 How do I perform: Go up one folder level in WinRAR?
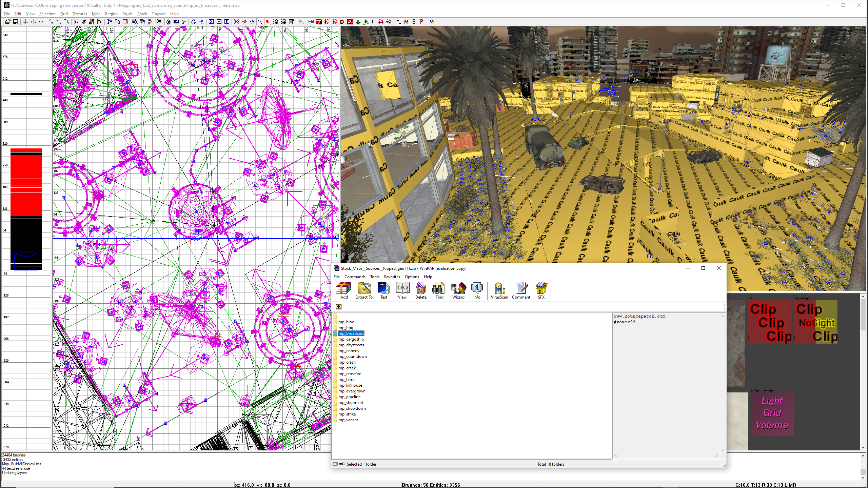click(x=339, y=307)
